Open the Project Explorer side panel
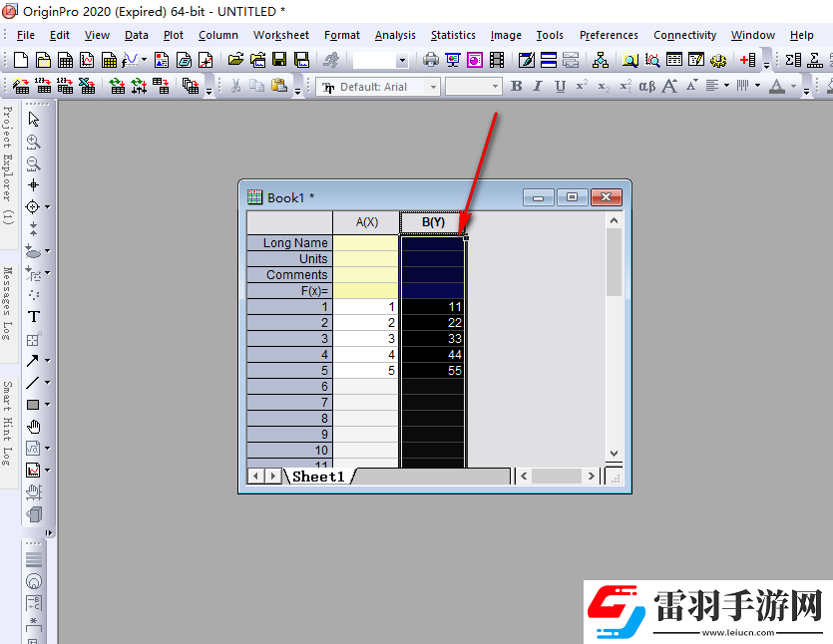This screenshot has height=644, width=833. point(7,164)
